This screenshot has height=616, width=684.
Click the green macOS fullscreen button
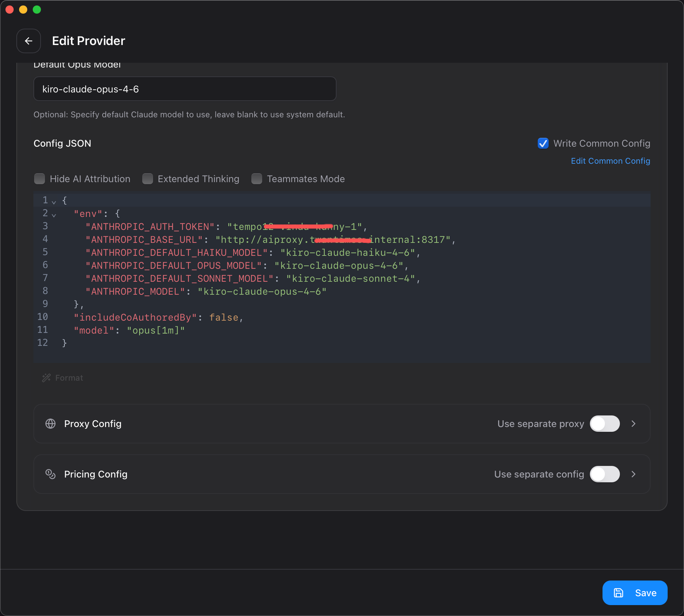pos(37,10)
